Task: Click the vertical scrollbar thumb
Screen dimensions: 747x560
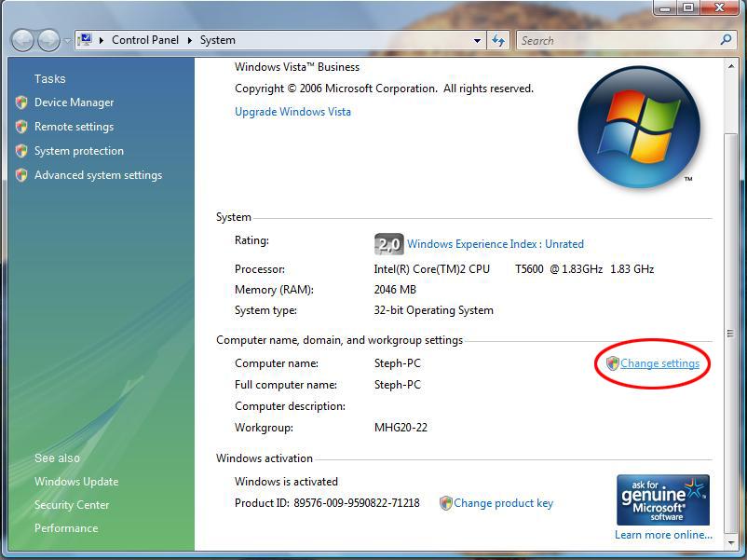Action: 730,333
